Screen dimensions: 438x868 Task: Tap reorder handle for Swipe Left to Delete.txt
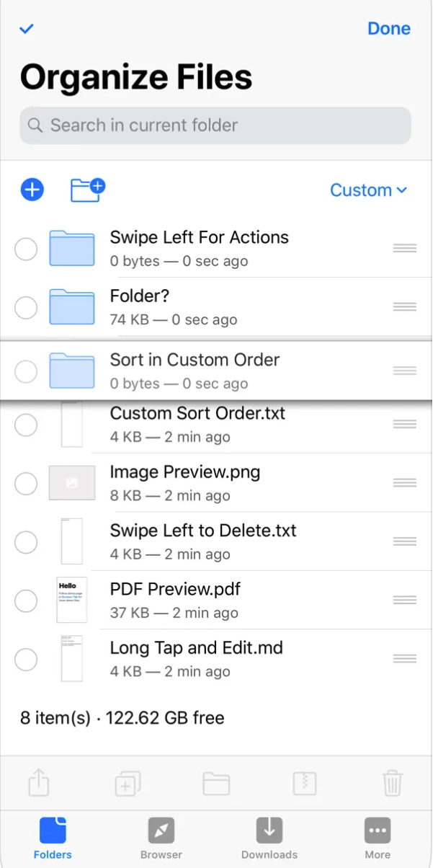pos(405,541)
